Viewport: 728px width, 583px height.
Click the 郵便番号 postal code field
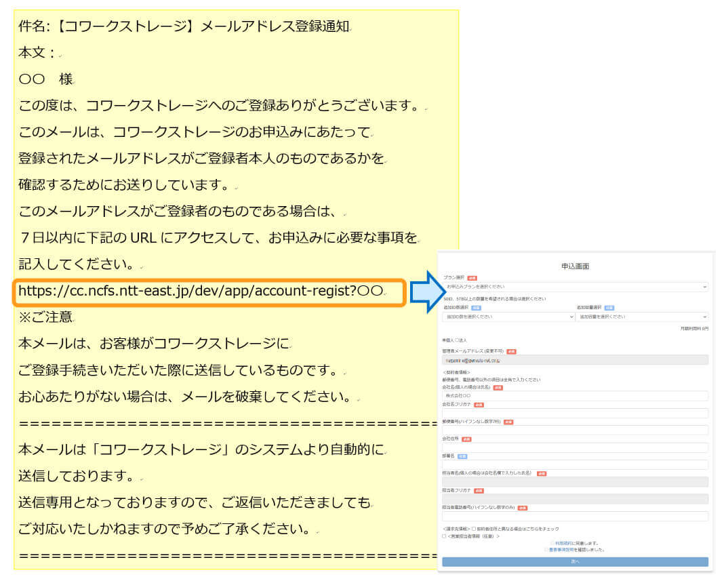[575, 430]
